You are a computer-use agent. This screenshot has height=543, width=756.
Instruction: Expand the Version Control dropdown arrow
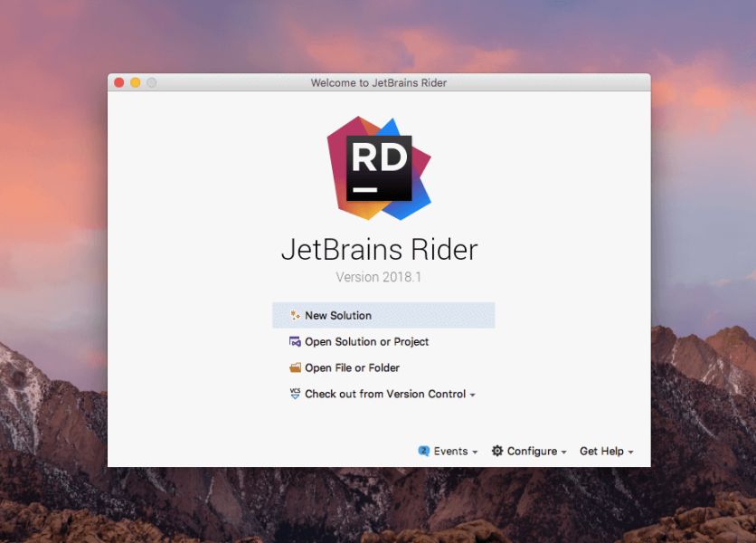pyautogui.click(x=472, y=395)
